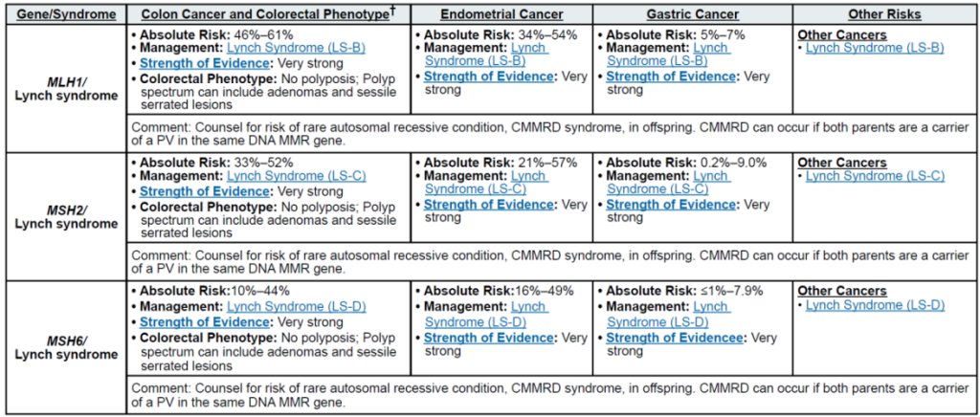Click Strength of Evidence in MSH6 gastric cancer cell

675,337
